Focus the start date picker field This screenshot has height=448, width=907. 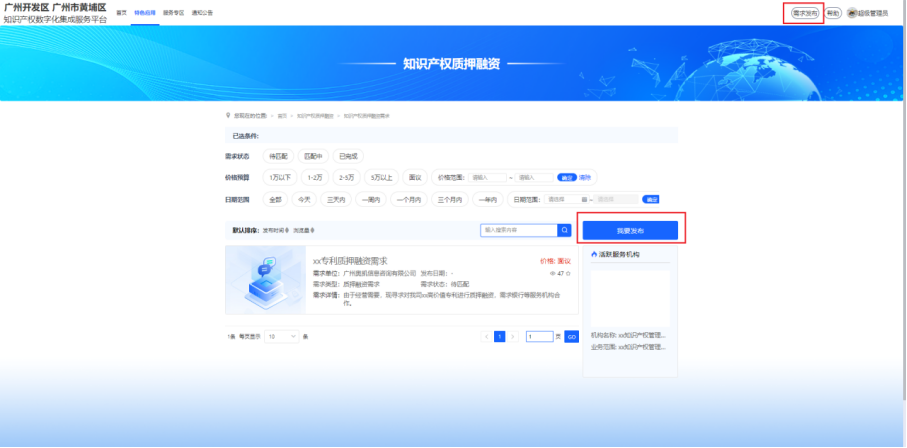567,200
